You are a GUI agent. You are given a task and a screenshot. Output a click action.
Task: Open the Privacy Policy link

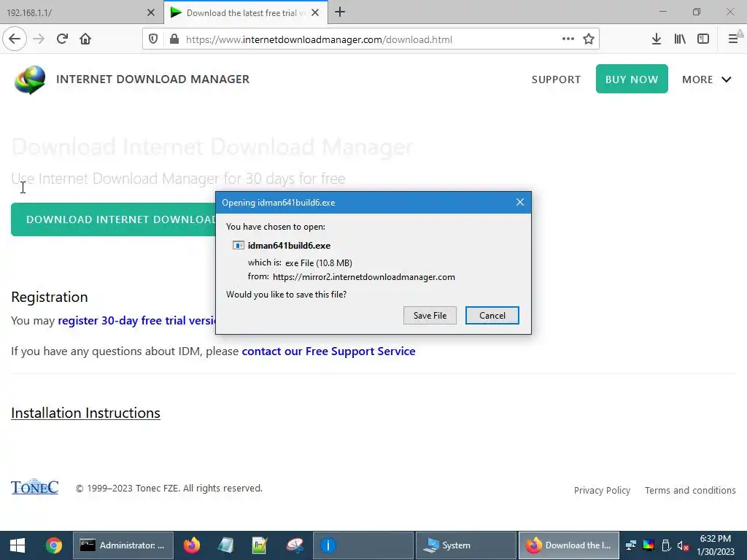pos(602,490)
